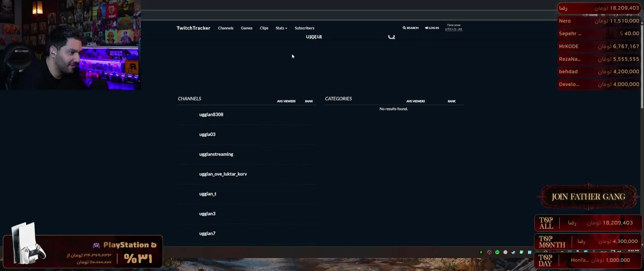Screen dimensions: 644x271
Task: Open the Subscribers nav item
Action: coord(304,28)
